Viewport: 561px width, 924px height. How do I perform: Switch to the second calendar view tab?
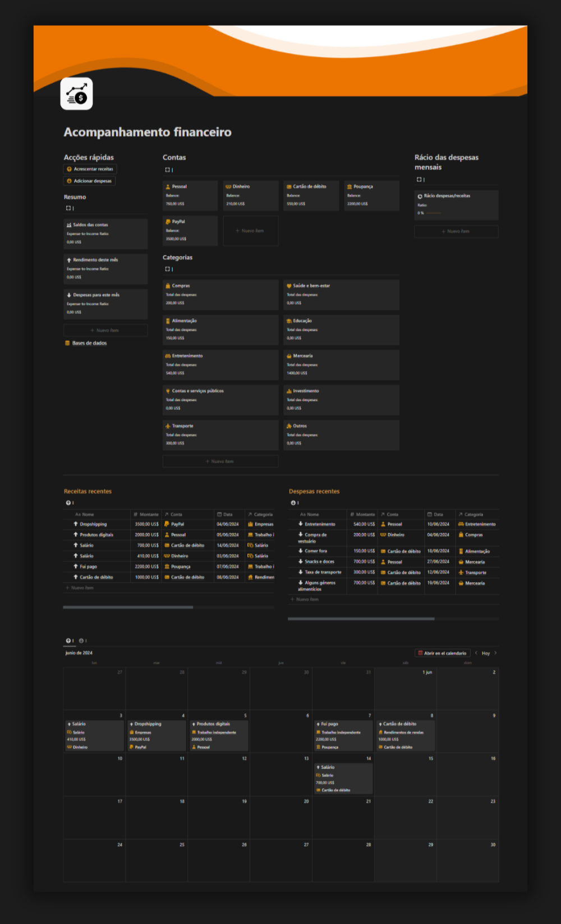pos(82,641)
